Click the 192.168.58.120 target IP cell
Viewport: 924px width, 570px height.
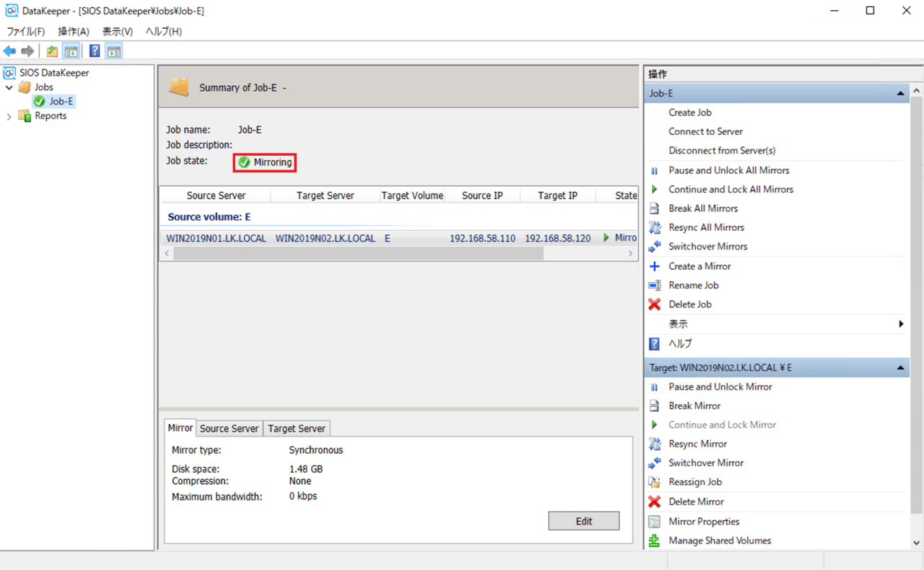click(557, 238)
